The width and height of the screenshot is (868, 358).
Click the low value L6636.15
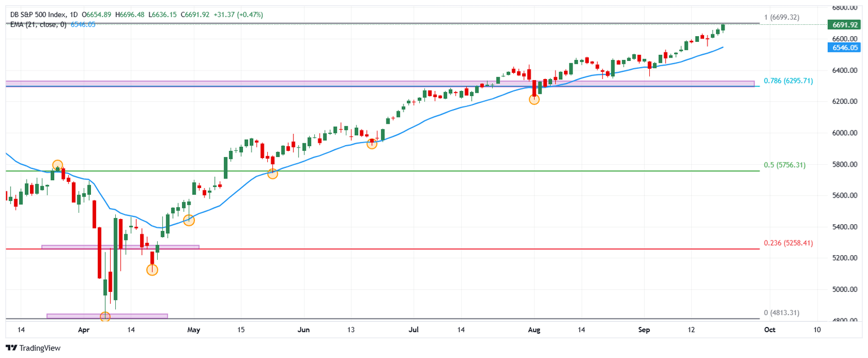[163, 14]
